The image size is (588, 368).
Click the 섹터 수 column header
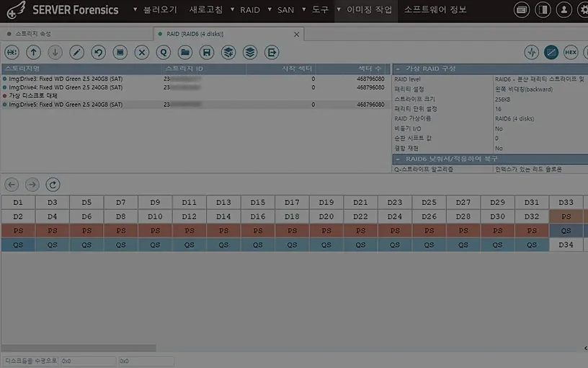(x=350, y=69)
